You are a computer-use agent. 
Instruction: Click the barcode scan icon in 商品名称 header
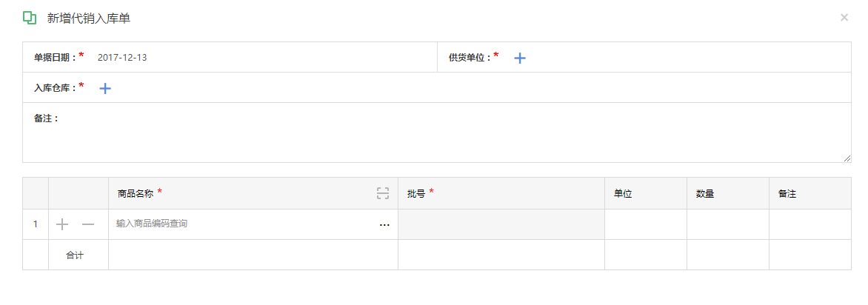tap(382, 193)
